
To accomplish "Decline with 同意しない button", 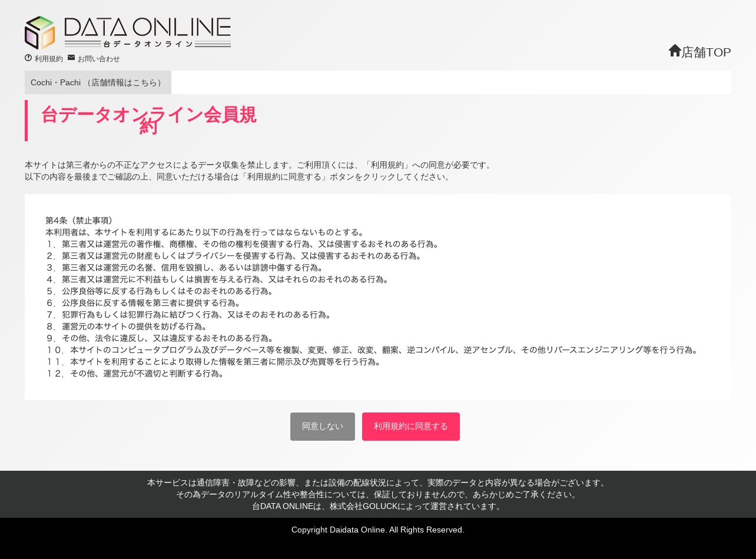I will (x=323, y=427).
